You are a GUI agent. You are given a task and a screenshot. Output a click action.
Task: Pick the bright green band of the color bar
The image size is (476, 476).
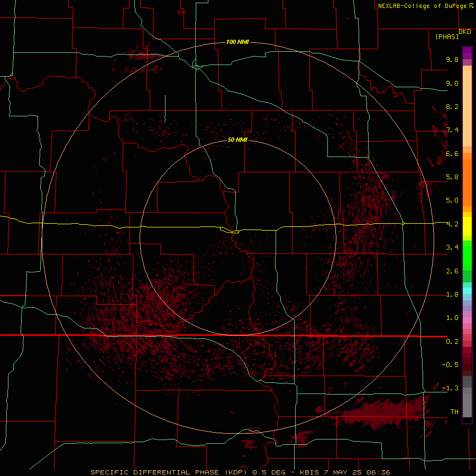[x=467, y=255]
